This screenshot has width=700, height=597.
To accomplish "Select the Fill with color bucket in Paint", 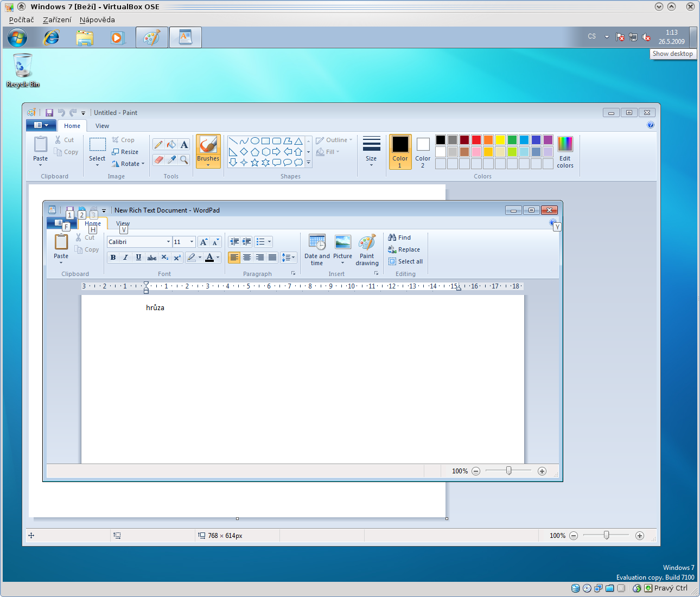I will (171, 144).
